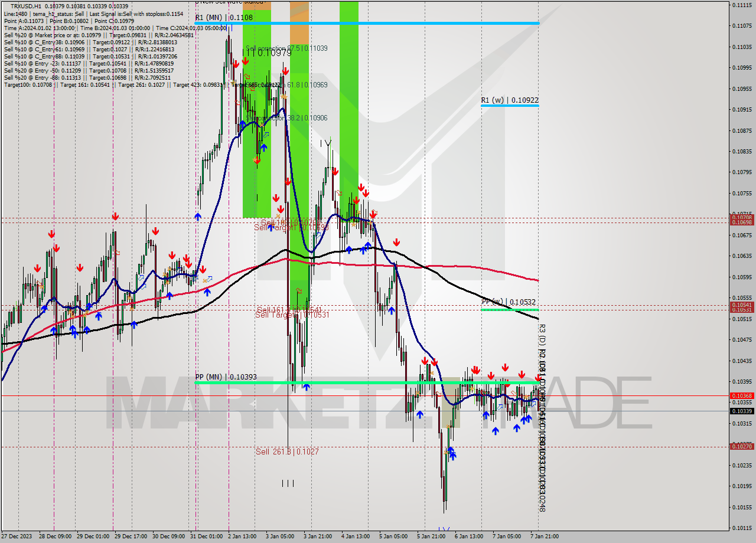
Task: Click the 31 Dec 01:00 time label
Action: 207,537
